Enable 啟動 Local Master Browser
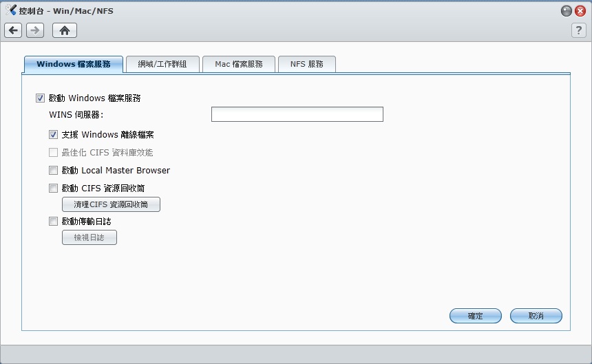Screen dimensions: 592x364 [54, 171]
